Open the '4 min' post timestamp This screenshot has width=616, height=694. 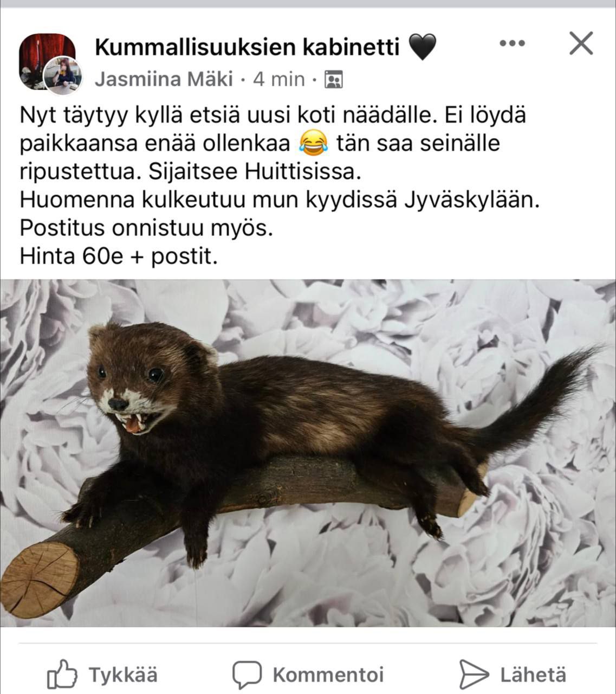pyautogui.click(x=279, y=80)
